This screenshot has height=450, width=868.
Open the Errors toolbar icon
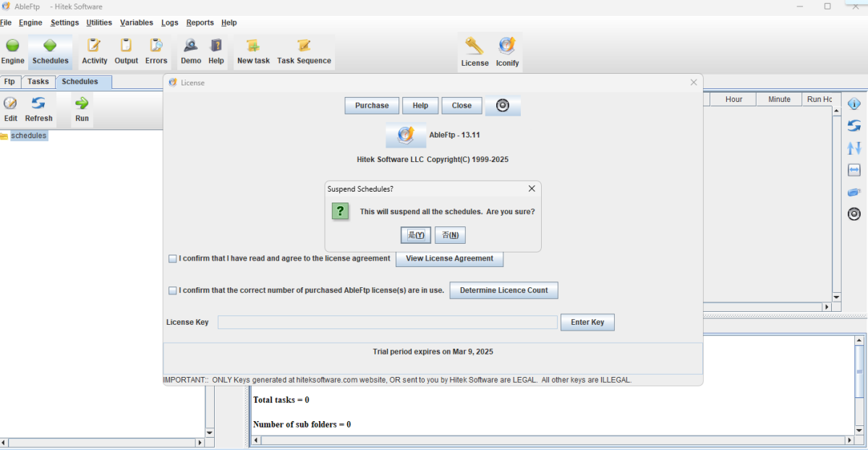[x=156, y=46]
